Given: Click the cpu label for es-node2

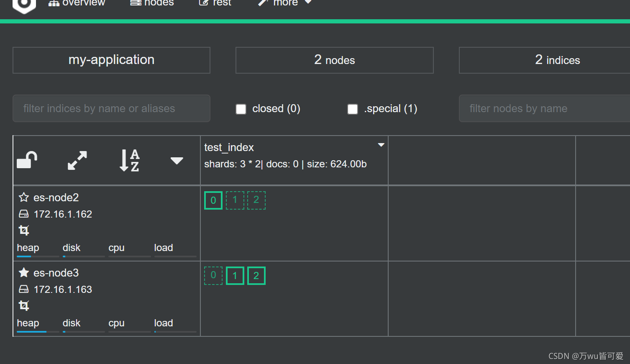Looking at the screenshot, I should [x=116, y=248].
